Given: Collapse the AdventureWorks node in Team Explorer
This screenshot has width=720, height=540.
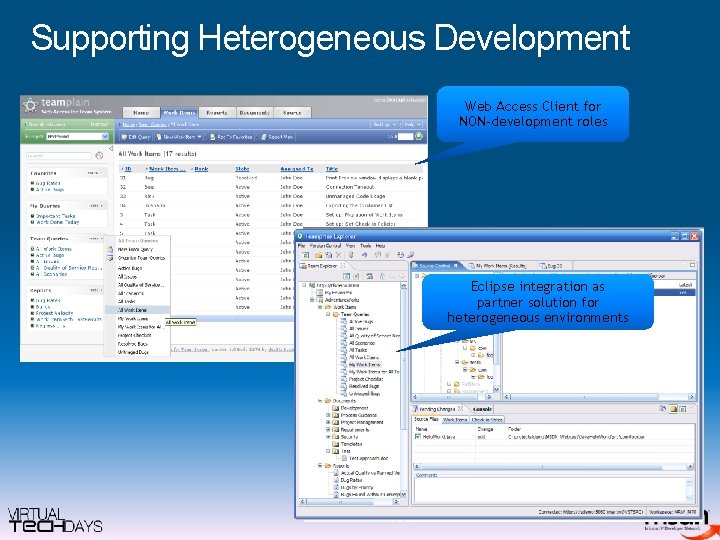Looking at the screenshot, I should (313, 300).
